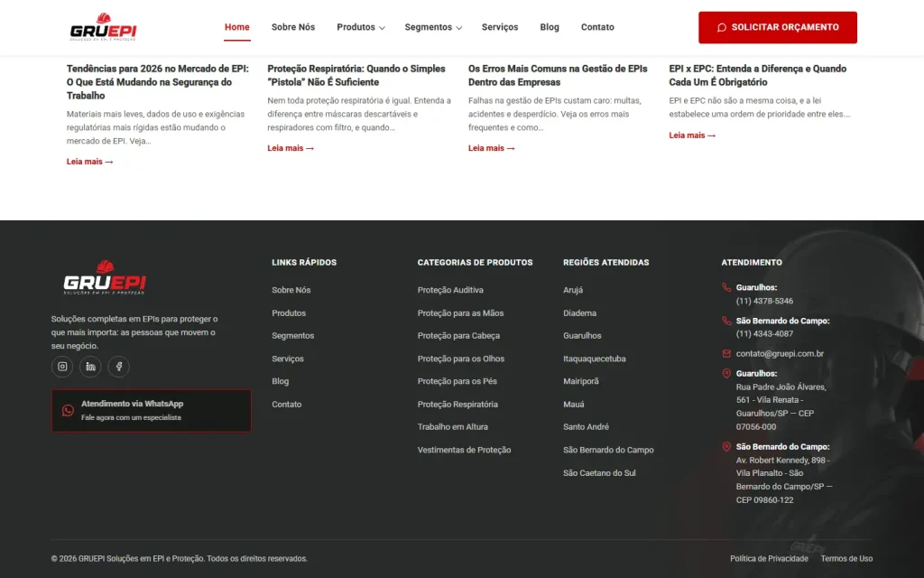The height and width of the screenshot is (578, 924).
Task: Click the copyright GRUEPI Soluções text
Action: pos(180,558)
